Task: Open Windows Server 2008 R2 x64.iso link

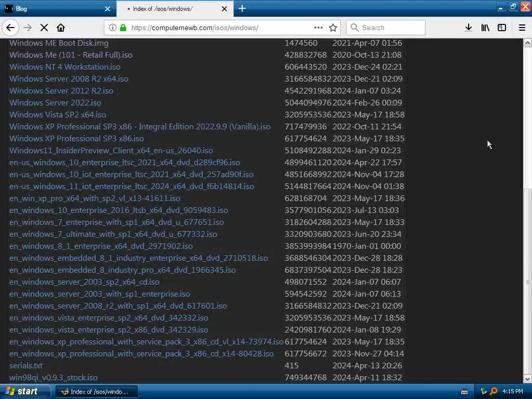Action: click(x=69, y=79)
